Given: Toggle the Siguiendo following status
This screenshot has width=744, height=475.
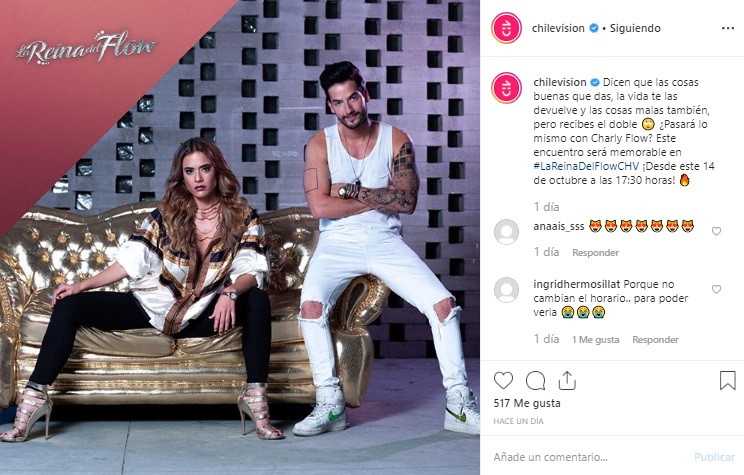Looking at the screenshot, I should (x=635, y=28).
